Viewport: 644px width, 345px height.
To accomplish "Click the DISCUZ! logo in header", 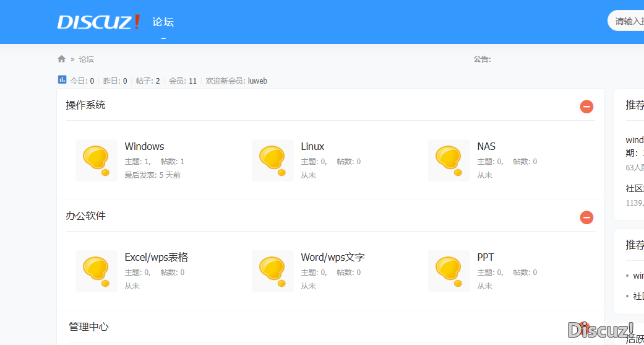I will tap(99, 22).
